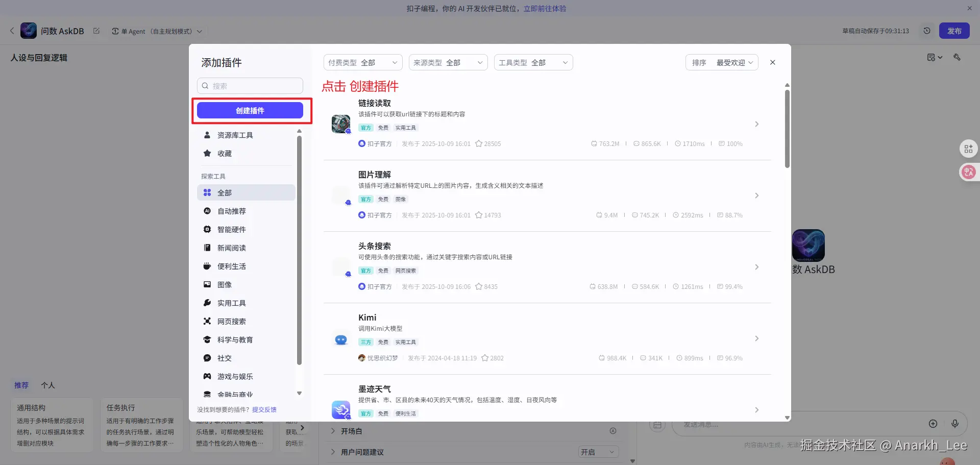Image resolution: width=980 pixels, height=465 pixels.
Task: Switch to the 个人 prompt tab
Action: pos(48,385)
